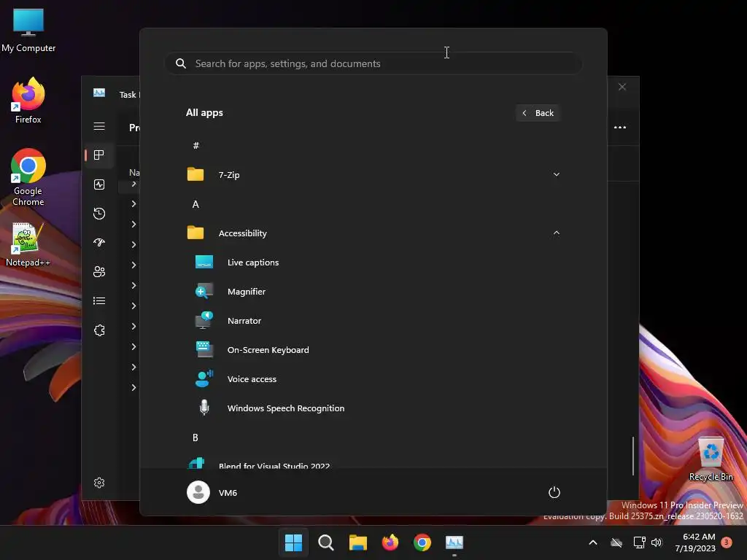Launch Google Chrome from taskbar
Screen dimensions: 747x560
(422, 542)
